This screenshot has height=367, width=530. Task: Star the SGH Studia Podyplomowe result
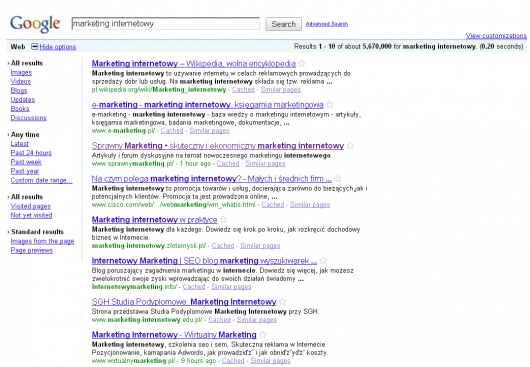pos(283,301)
